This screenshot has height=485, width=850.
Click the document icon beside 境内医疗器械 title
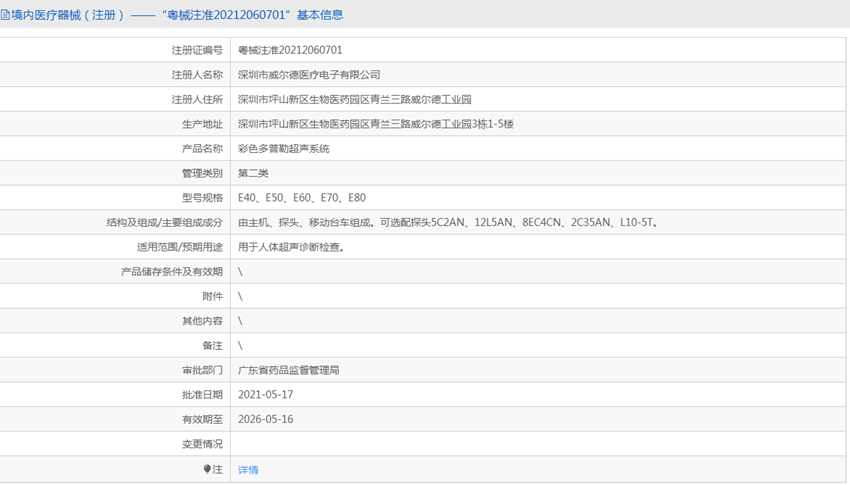(x=5, y=15)
